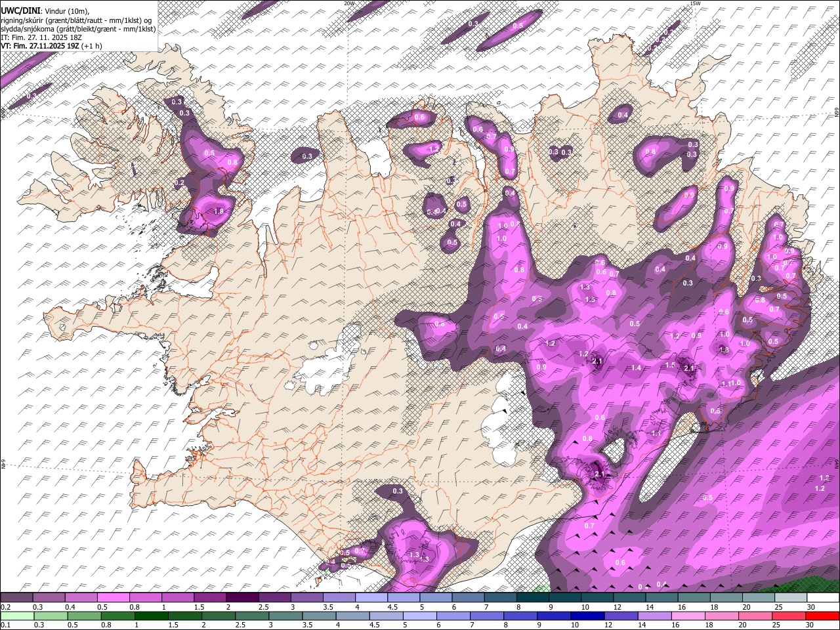Screen dimensions: 840x630
Task: Select the dark teal upper-row swatch at 8
Action: tap(532, 598)
